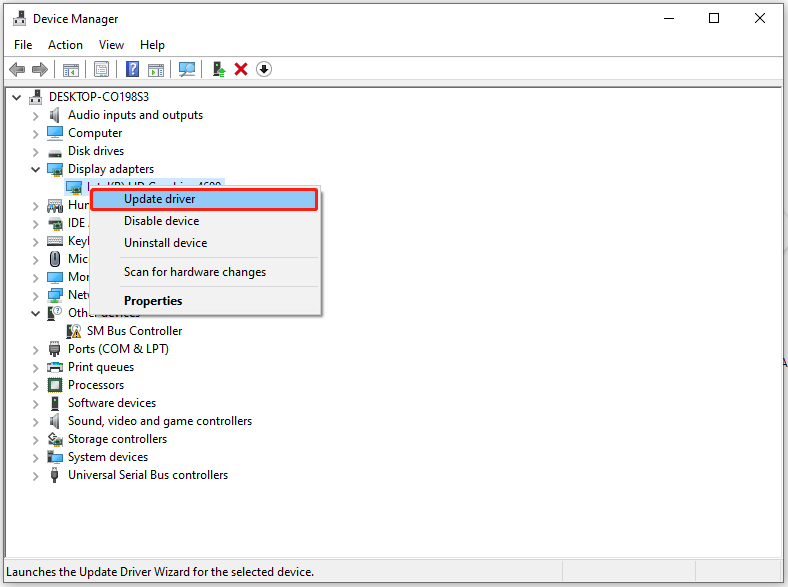Click the Universal Serial Bus controllers icon
Image resolution: width=788 pixels, height=587 pixels.
point(54,475)
